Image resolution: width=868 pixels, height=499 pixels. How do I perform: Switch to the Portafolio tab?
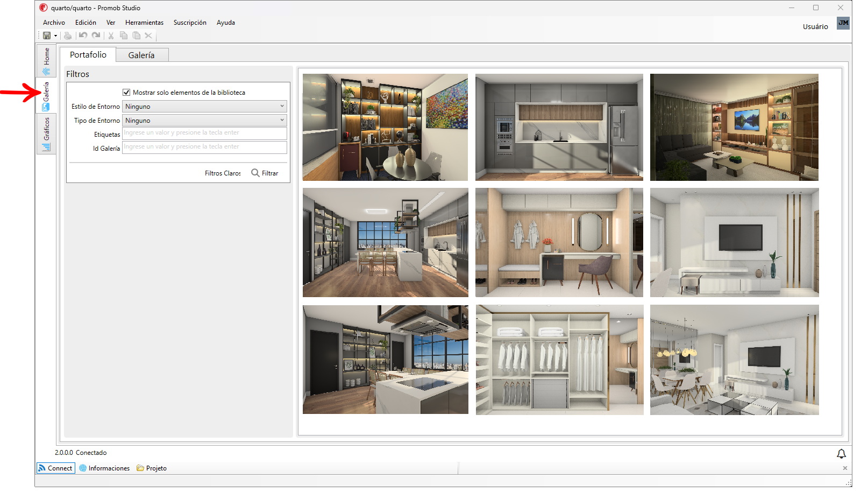(88, 55)
